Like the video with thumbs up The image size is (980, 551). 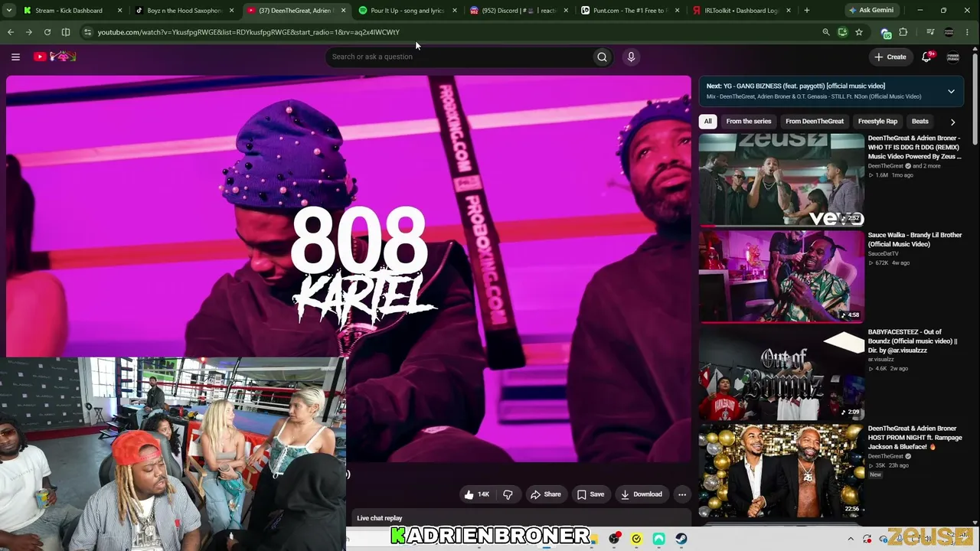pos(476,494)
